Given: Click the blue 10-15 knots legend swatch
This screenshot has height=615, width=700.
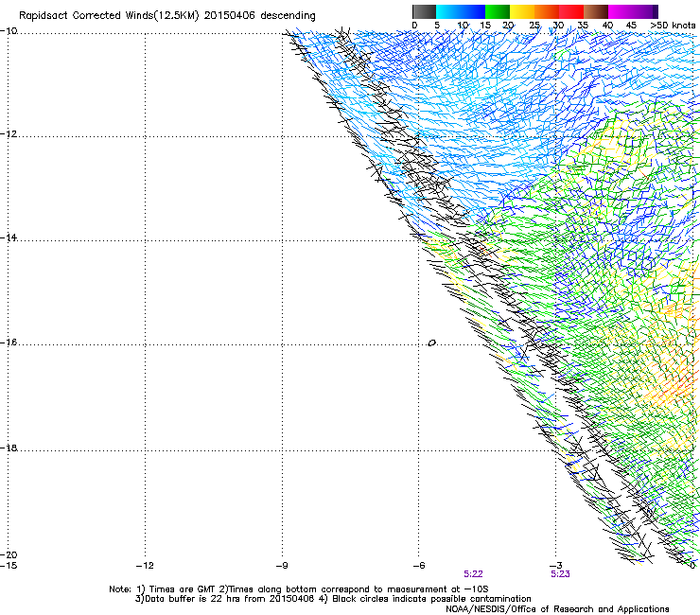Looking at the screenshot, I should tap(473, 11).
